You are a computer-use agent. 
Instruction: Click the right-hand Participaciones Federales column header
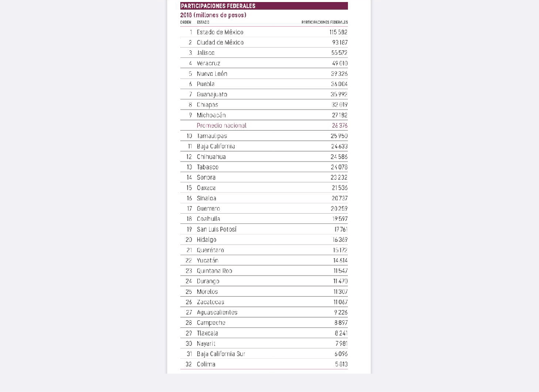point(324,23)
